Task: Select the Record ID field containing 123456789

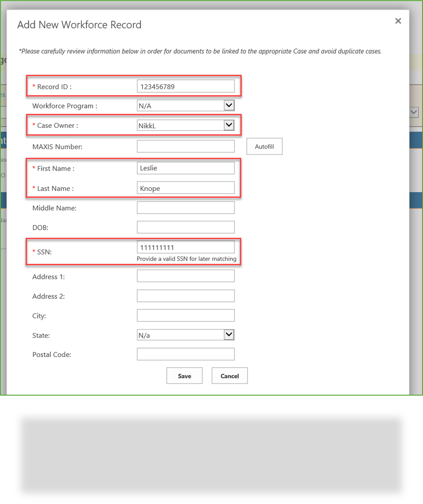Action: tap(185, 86)
